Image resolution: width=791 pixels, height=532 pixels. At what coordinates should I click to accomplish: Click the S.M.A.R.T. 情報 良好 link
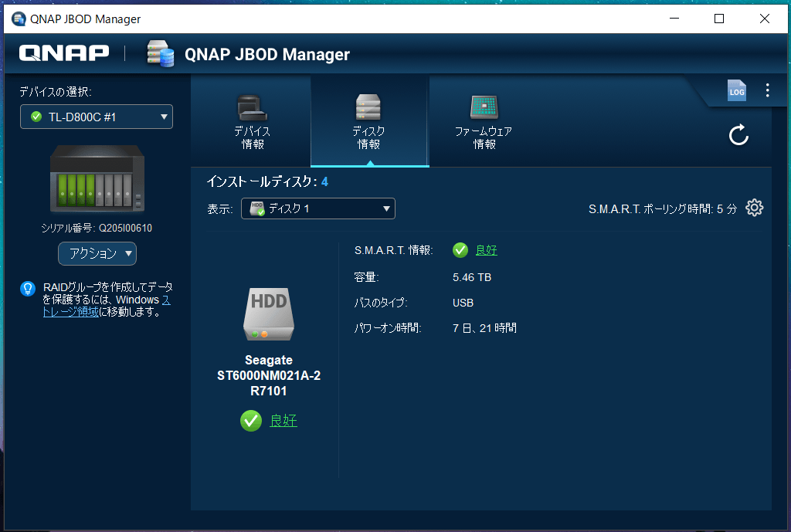tap(487, 250)
